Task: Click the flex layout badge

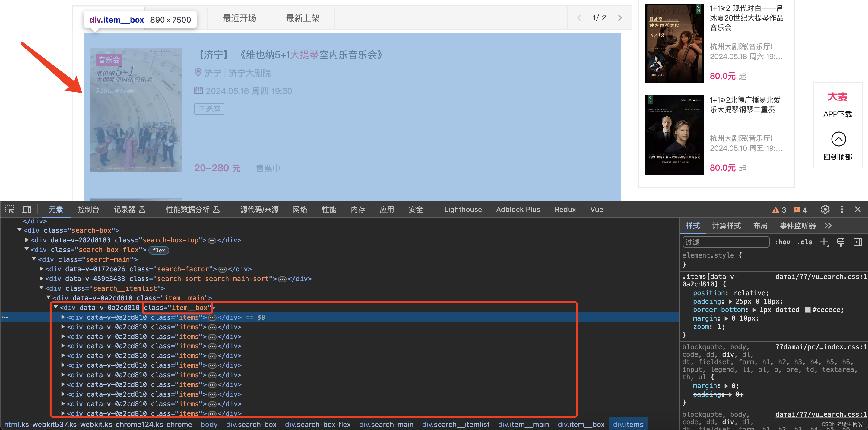Action: 159,250
